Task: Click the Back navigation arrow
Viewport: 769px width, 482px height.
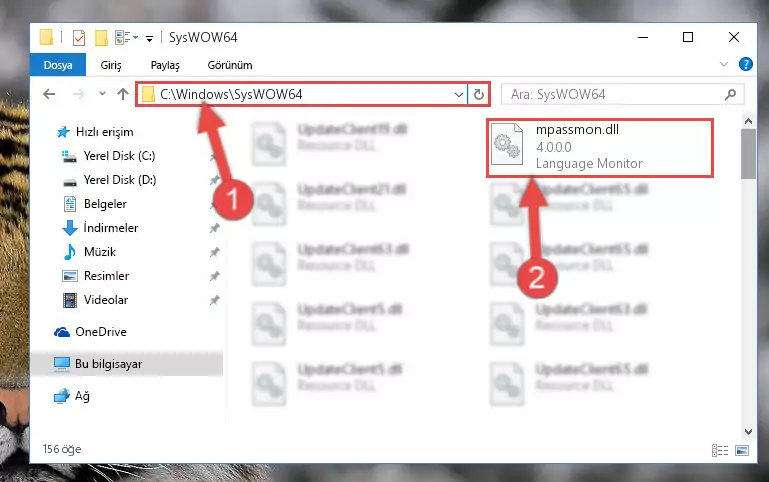Action: (x=49, y=94)
